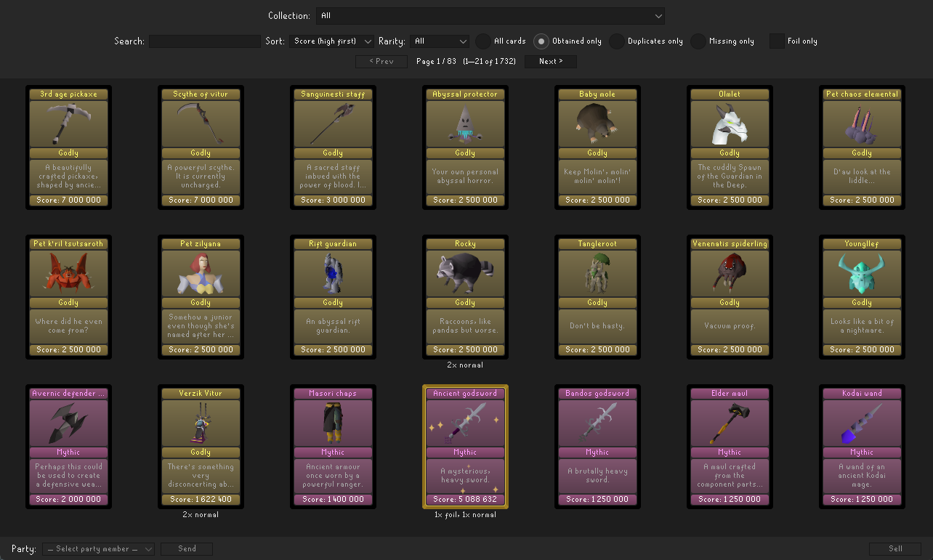Viewport: 933px width, 560px height.
Task: Click the Avernic defender description text
Action: click(x=68, y=475)
